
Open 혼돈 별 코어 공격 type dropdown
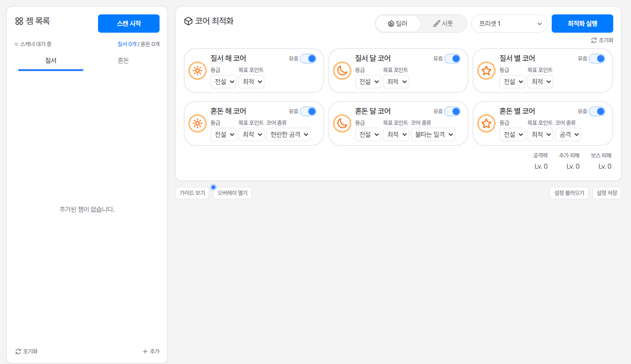568,134
